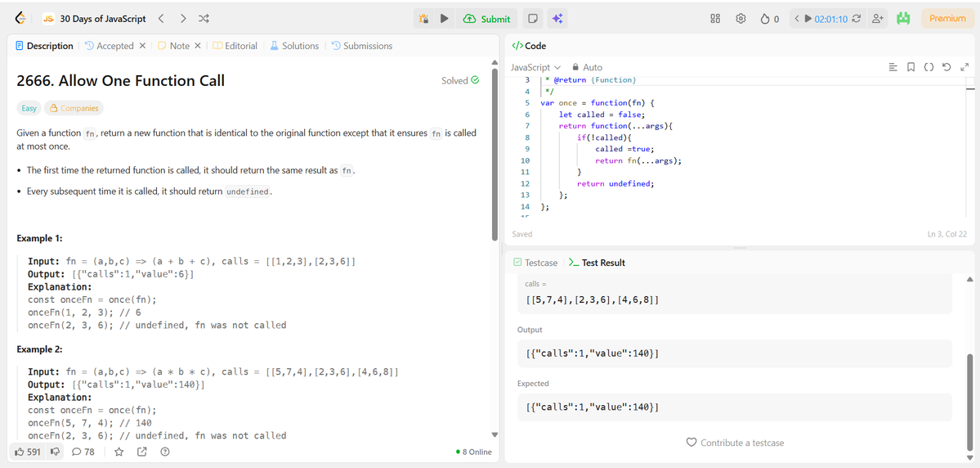The image size is (980, 468).
Task: Click the description panel scrollbar
Action: 495,154
